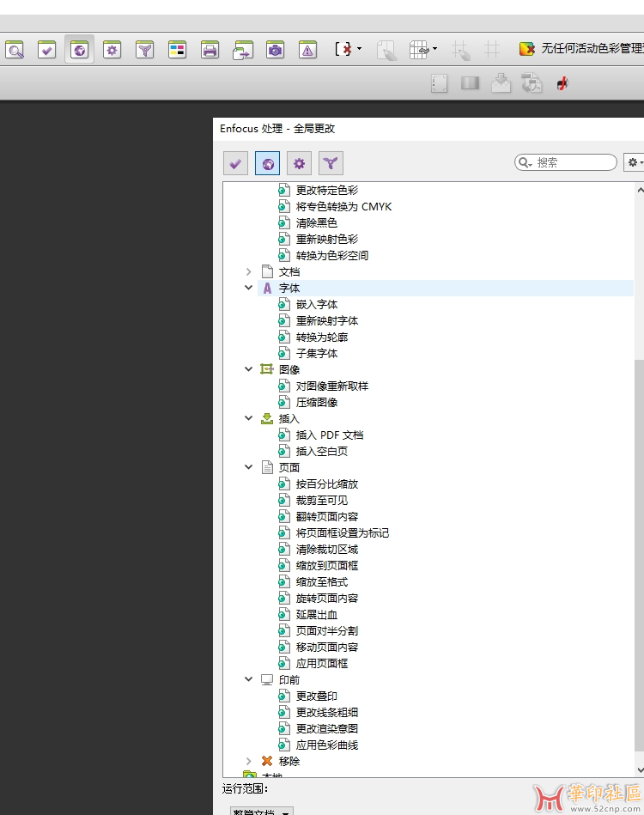Open Preflight Profiles checkmark icon in top toolbar
644x815 pixels.
pos(46,50)
